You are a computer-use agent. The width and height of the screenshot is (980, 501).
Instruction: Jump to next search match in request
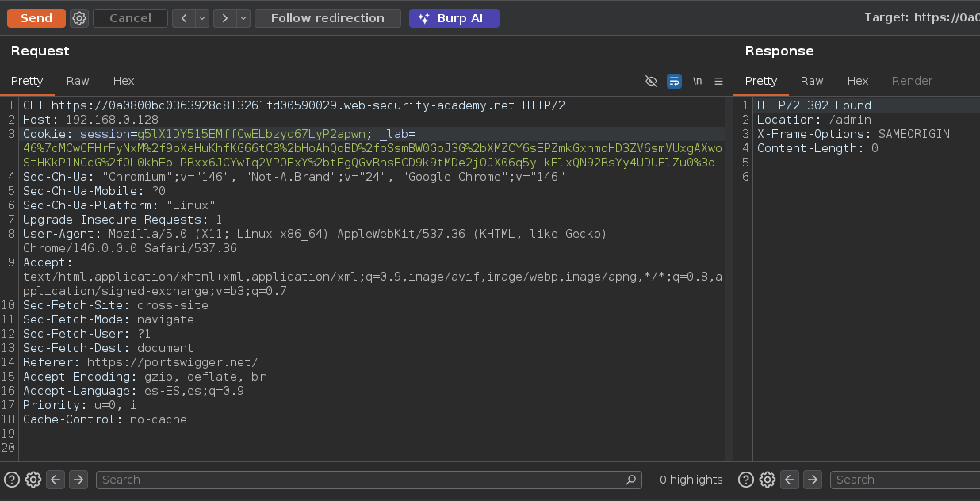[78, 480]
